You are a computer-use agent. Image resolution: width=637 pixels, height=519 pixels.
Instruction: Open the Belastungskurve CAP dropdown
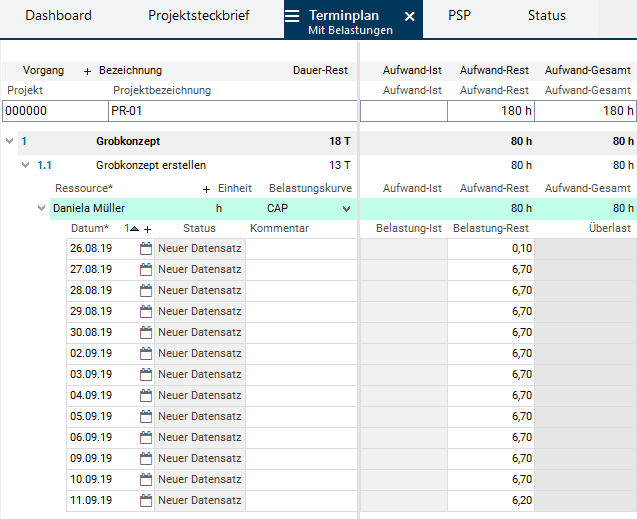coord(347,209)
